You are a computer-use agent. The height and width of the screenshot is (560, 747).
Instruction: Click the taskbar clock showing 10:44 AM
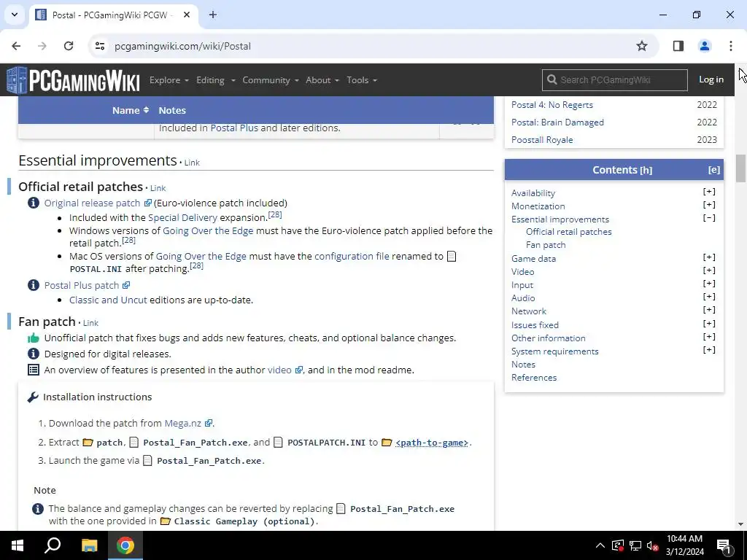tap(684, 545)
